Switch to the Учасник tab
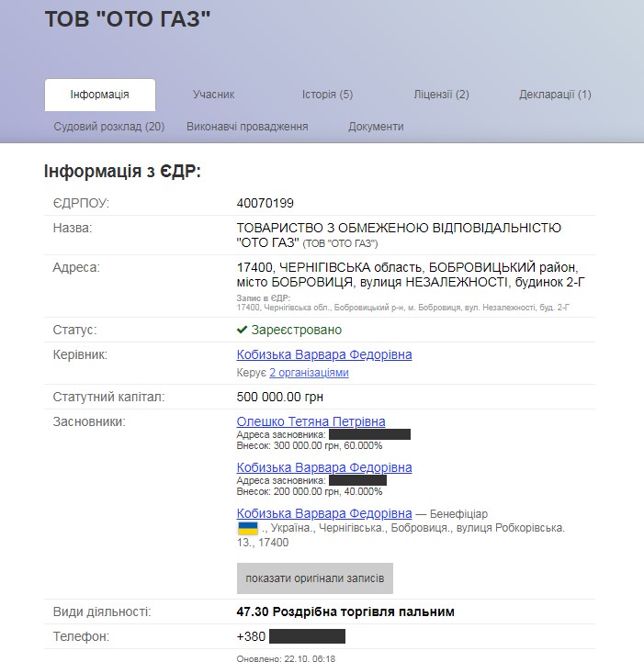The width and height of the screenshot is (644, 662). tap(214, 95)
